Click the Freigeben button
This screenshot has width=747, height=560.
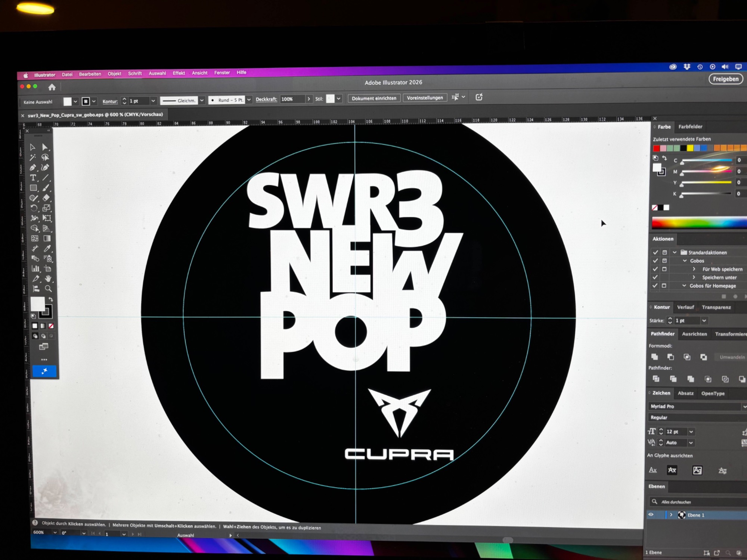725,79
